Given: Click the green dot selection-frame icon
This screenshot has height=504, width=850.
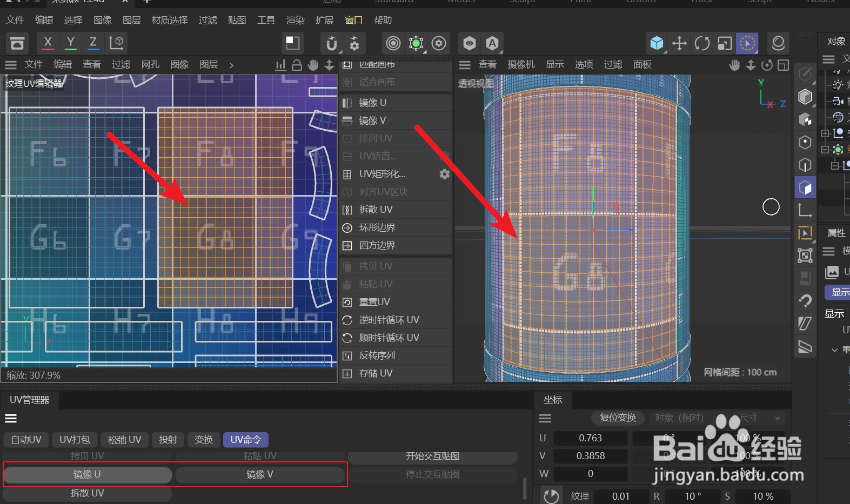Looking at the screenshot, I should point(416,43).
